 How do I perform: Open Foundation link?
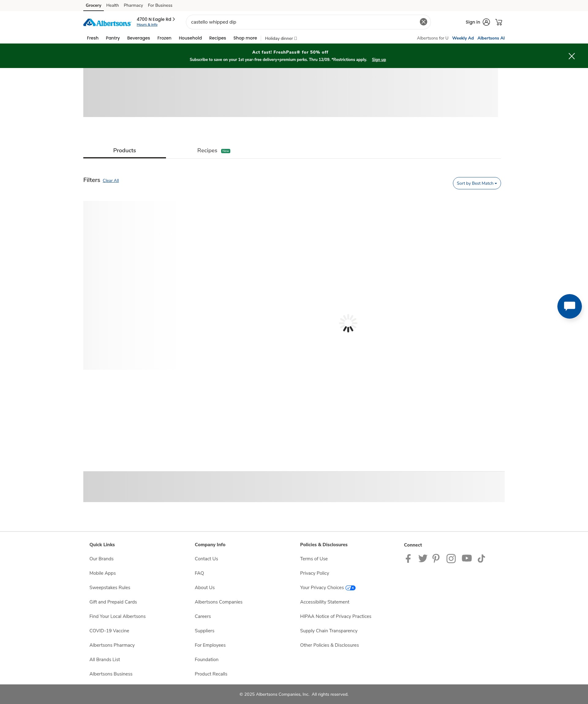tap(206, 659)
